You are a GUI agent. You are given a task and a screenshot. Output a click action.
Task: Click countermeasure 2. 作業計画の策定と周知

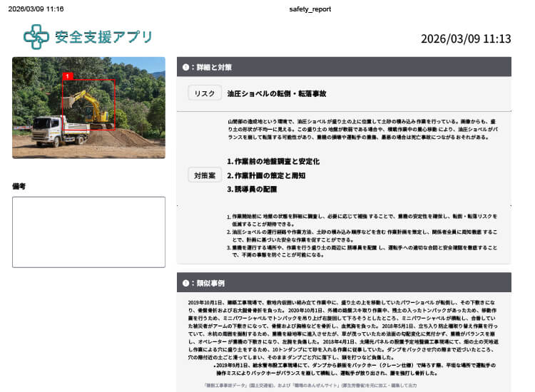pyautogui.click(x=266, y=175)
